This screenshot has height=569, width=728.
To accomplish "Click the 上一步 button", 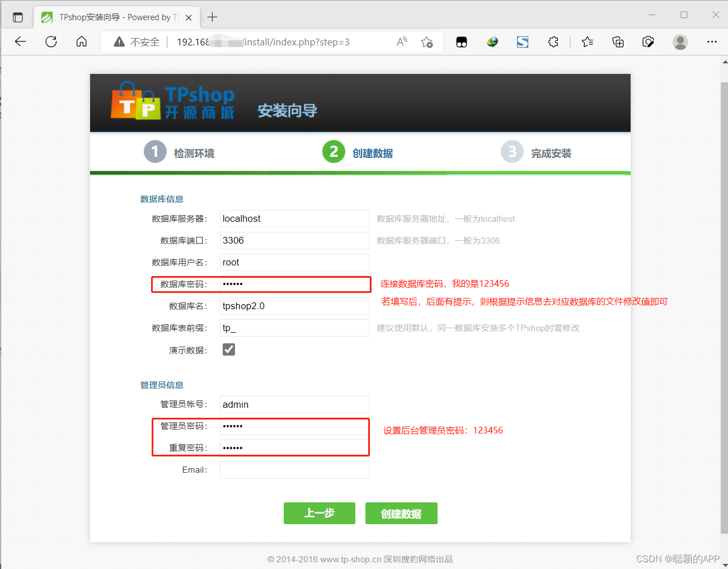I will click(x=319, y=513).
